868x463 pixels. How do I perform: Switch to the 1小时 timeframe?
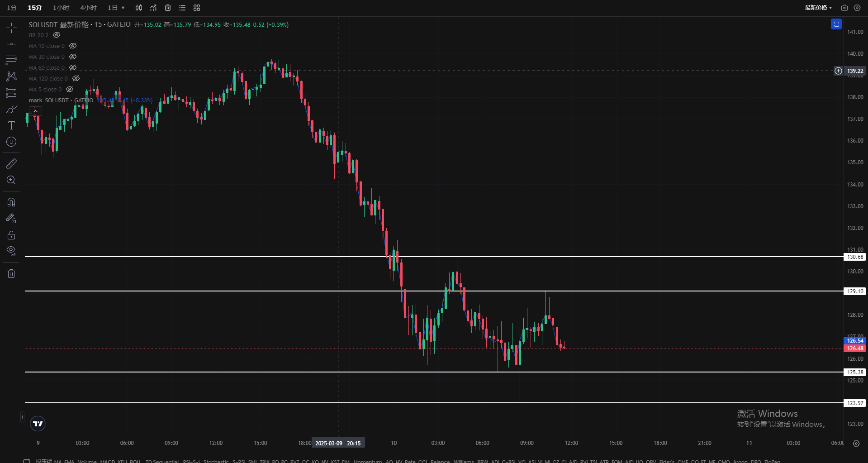click(x=61, y=8)
